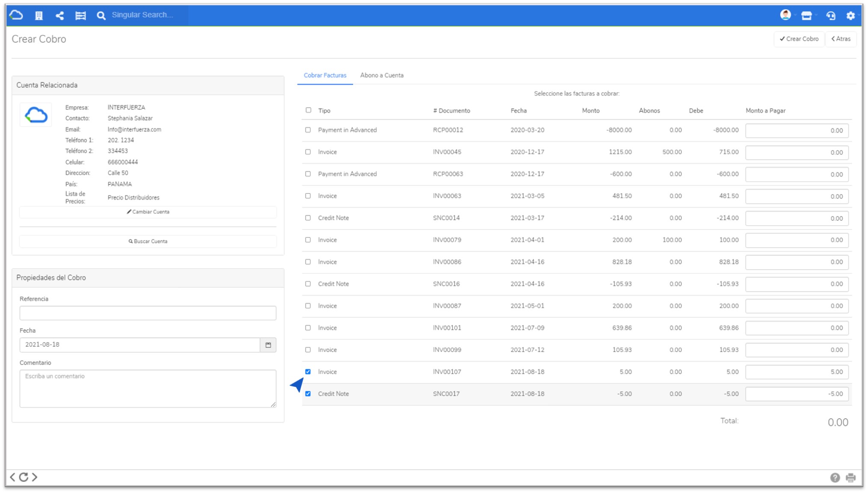Edit Monto a Pagar for INV00086
The width and height of the screenshot is (868, 493).
click(x=797, y=262)
